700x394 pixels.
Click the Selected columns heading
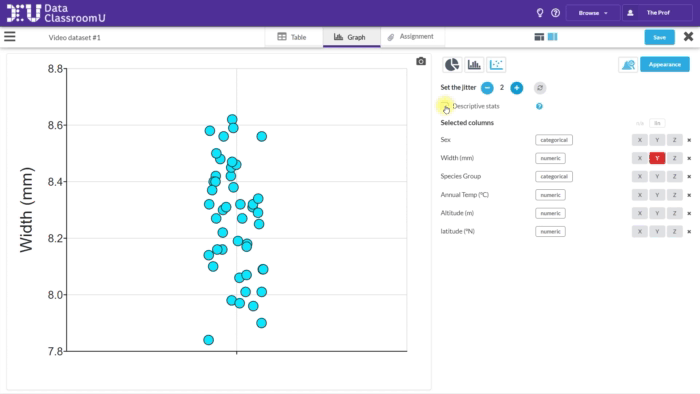coord(467,123)
